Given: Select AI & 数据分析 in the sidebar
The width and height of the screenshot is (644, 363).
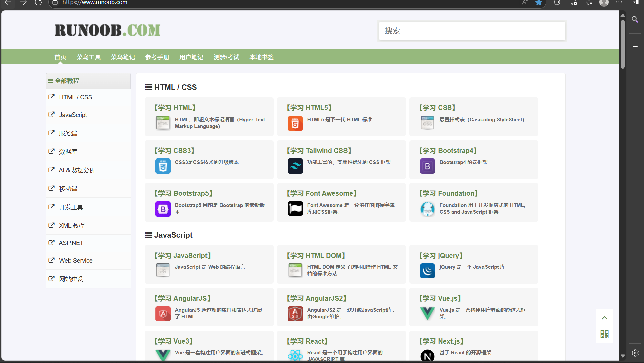Looking at the screenshot, I should (88, 170).
